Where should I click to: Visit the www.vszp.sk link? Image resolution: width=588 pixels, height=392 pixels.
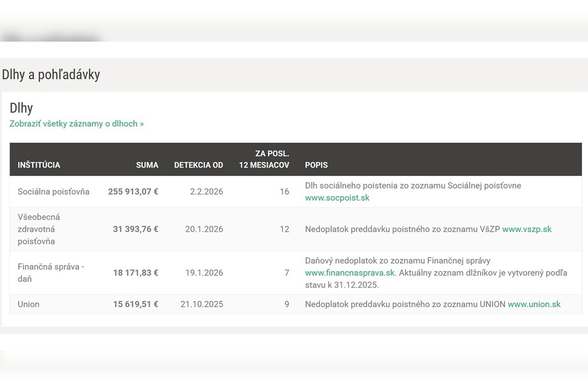527,229
